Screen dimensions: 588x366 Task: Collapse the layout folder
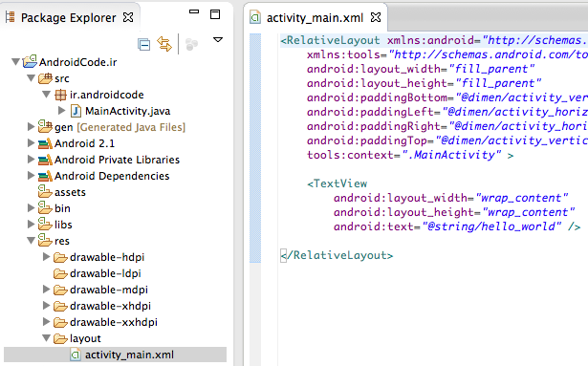point(47,338)
